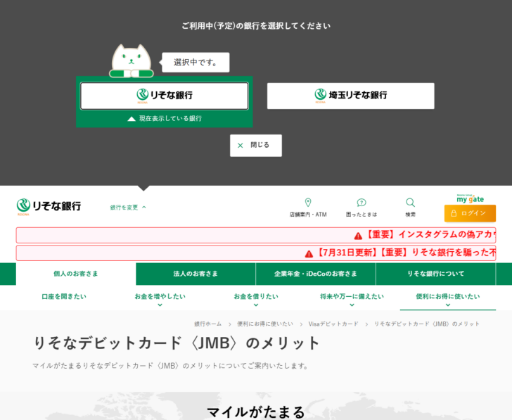Click warning icon on 7月31日更新 notice
Image resolution: width=512 pixels, height=420 pixels.
click(309, 254)
